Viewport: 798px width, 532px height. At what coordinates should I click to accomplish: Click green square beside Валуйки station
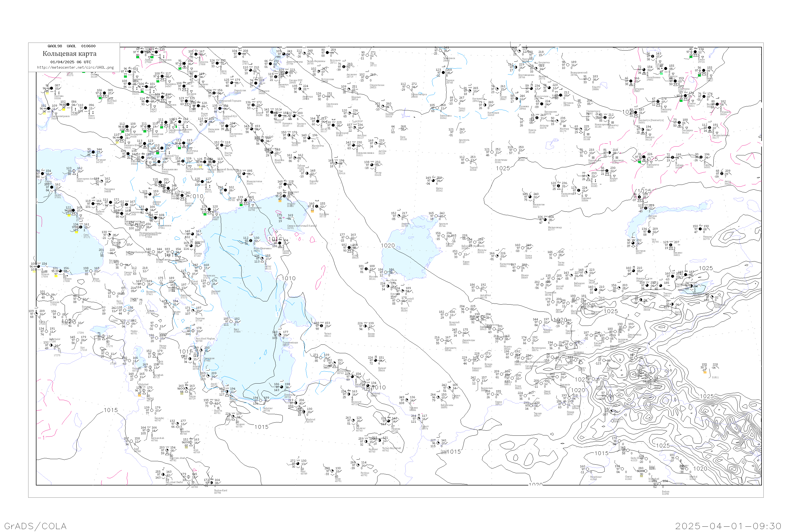[100, 98]
